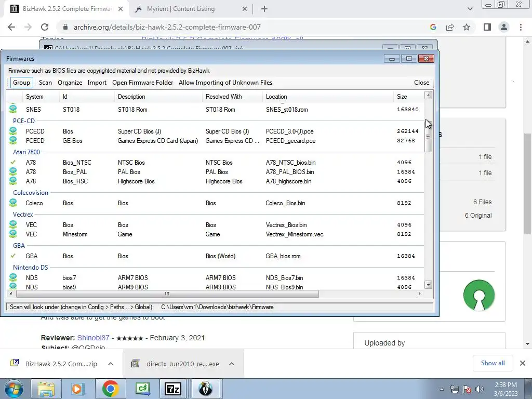This screenshot has height=399, width=532.
Task: Select Games Express CD Card (Japan) description
Action: pos(158,140)
